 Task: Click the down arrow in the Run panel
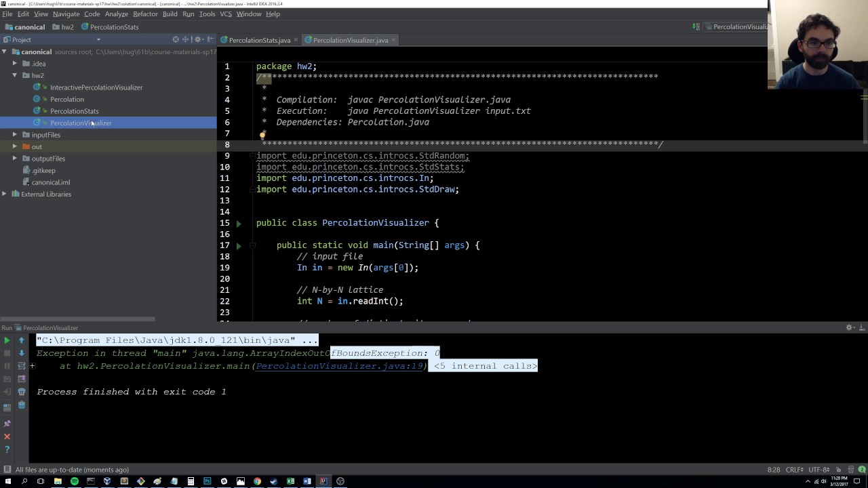[x=21, y=353]
